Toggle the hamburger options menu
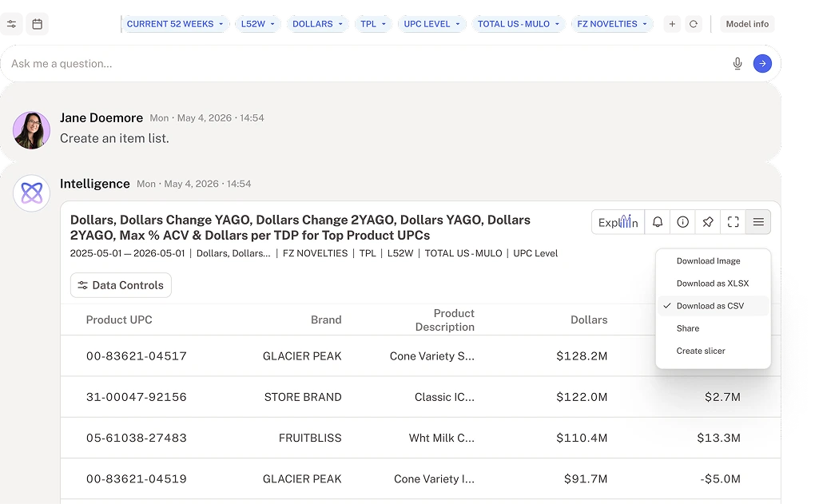 pyautogui.click(x=758, y=222)
